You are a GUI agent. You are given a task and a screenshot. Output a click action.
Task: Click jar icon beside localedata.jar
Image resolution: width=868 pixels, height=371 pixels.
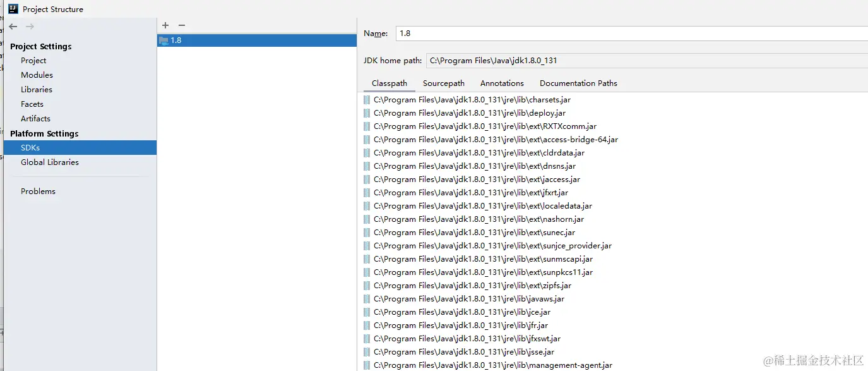(x=367, y=206)
